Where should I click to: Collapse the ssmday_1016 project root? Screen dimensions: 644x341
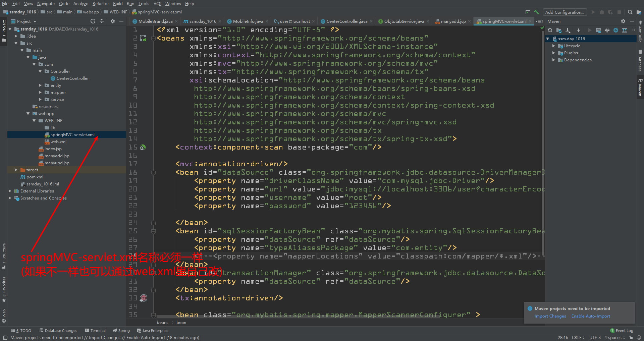pos(10,29)
